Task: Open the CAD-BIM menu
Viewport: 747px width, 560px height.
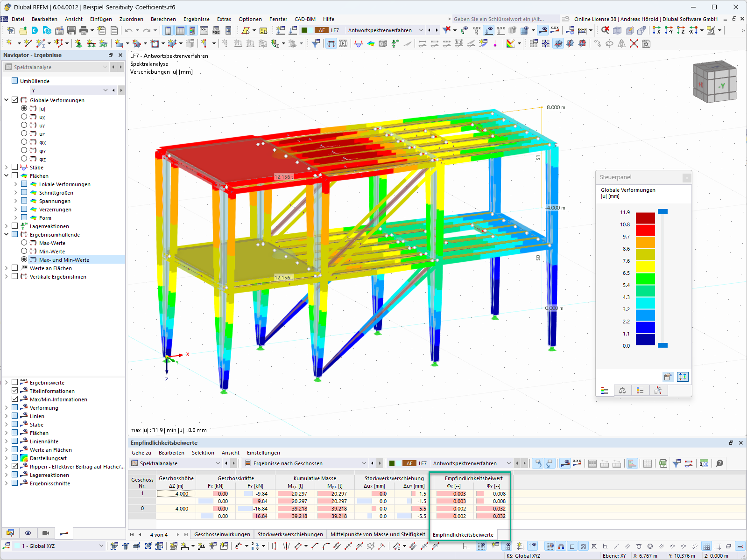Action: click(305, 19)
